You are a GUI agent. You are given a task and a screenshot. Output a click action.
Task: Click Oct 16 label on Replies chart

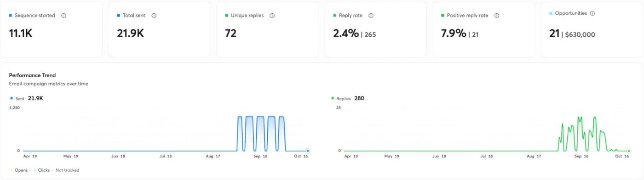622,157
